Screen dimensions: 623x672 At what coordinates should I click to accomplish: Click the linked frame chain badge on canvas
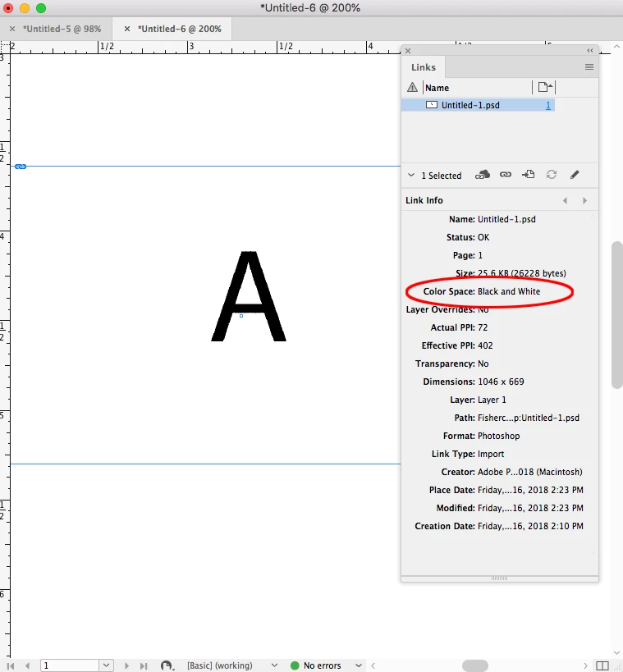(x=21, y=167)
